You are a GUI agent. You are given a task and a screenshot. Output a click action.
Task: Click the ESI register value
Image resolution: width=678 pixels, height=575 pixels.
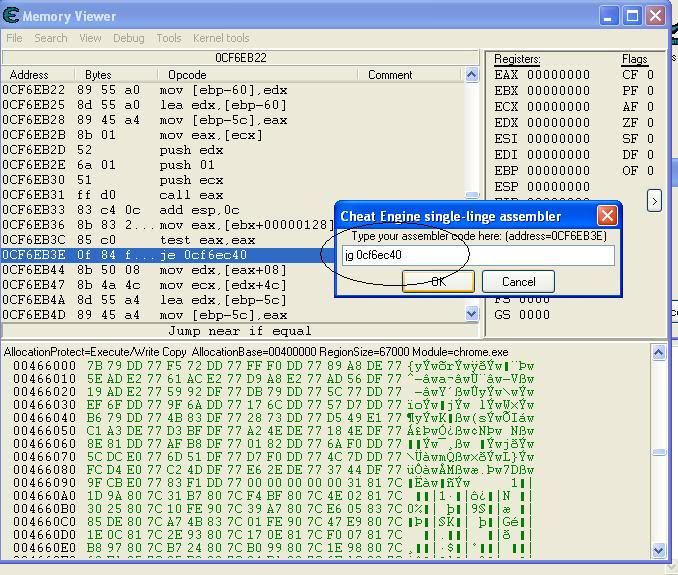pos(558,139)
